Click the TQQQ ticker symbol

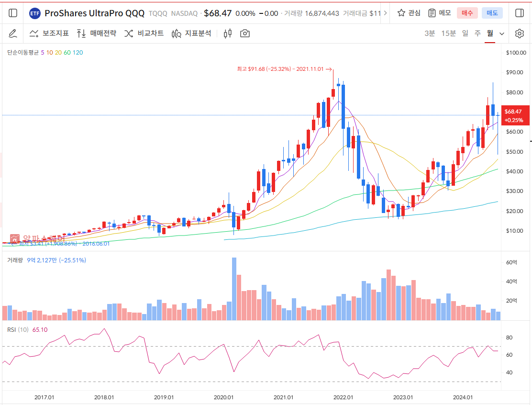click(x=158, y=13)
